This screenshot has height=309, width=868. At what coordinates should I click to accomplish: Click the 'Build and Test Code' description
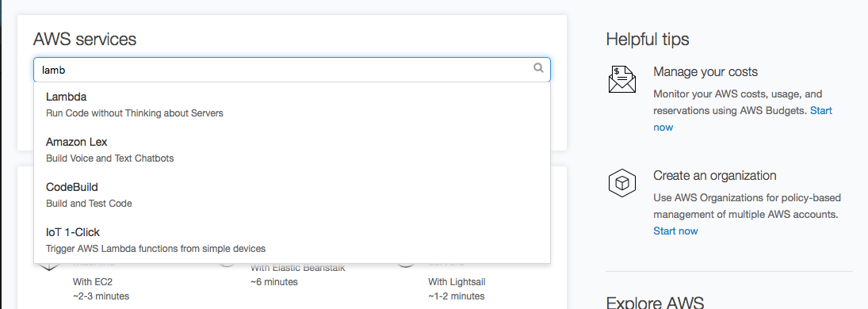tap(89, 204)
